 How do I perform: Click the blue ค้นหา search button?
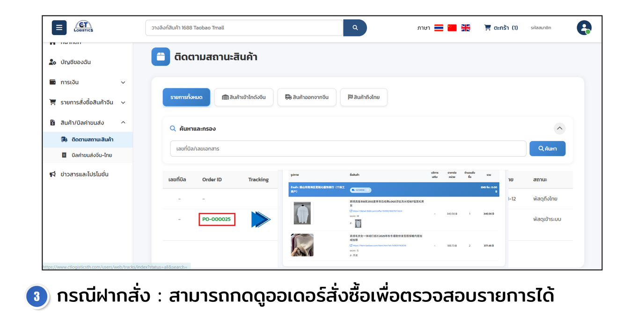547,148
